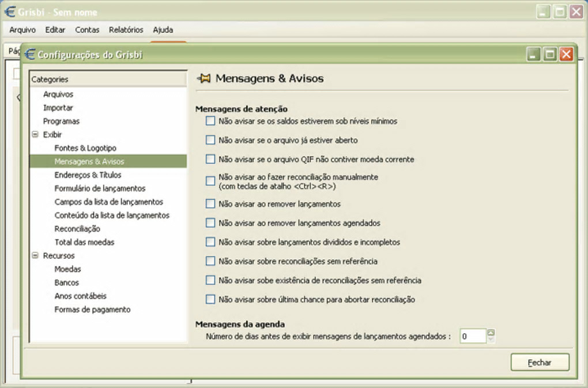Click the Grisbi euro icon in settings title bar
The height and width of the screenshot is (388, 588).
tap(29, 54)
